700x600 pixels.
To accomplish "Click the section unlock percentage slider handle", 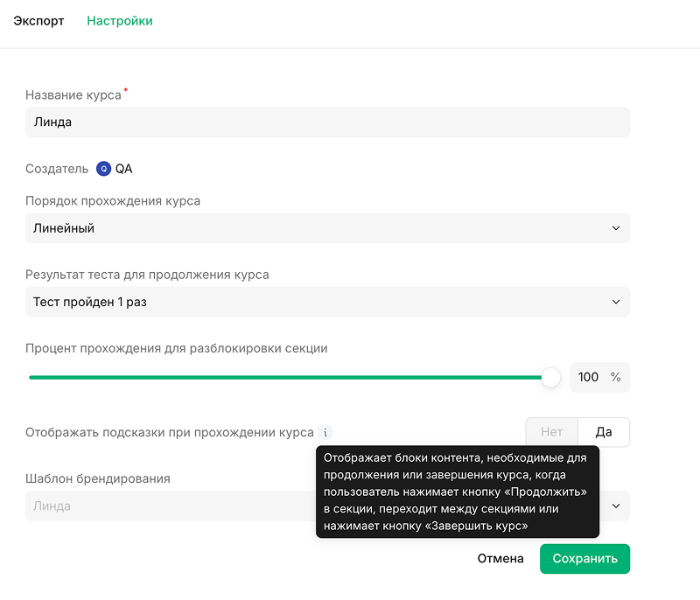I will tap(550, 377).
